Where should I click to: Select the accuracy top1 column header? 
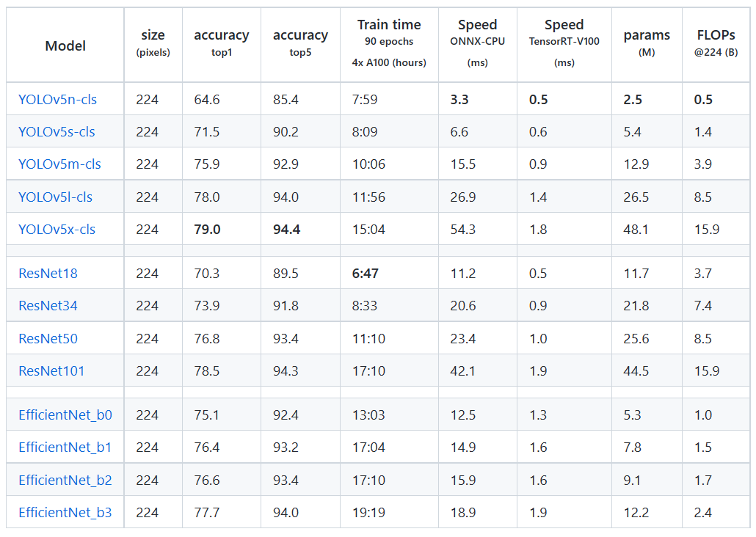pyautogui.click(x=222, y=43)
